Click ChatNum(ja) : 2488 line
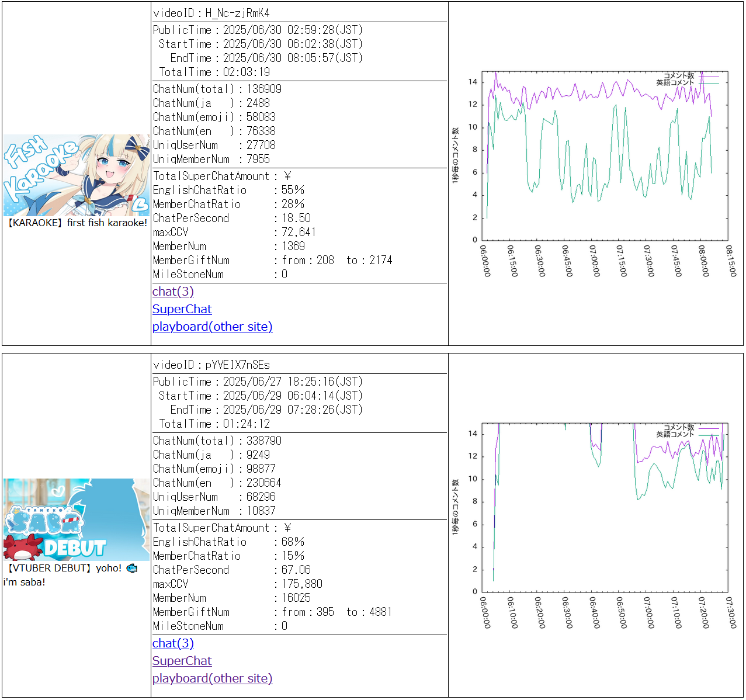 point(211,103)
